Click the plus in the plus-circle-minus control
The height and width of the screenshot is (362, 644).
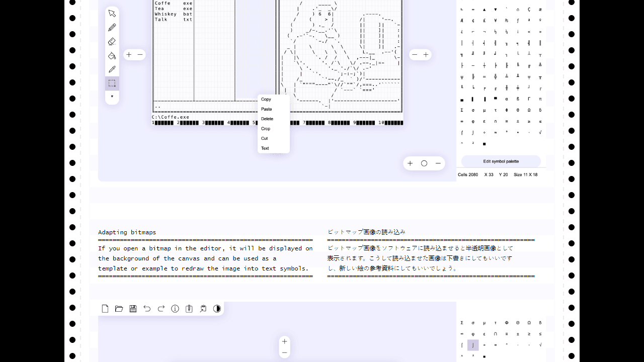[410, 163]
